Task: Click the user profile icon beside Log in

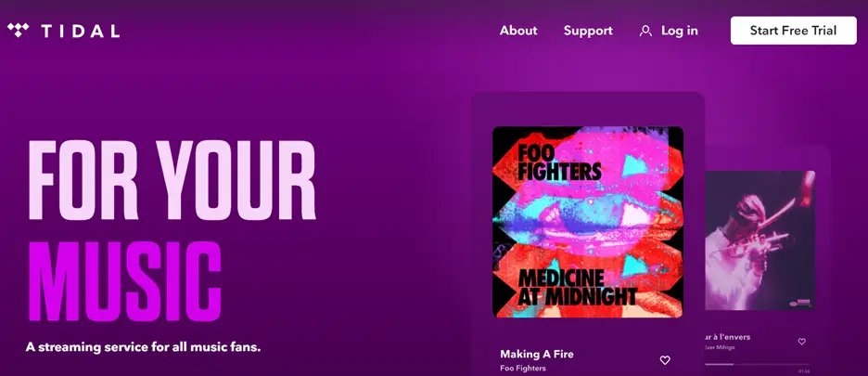Action: (x=645, y=31)
